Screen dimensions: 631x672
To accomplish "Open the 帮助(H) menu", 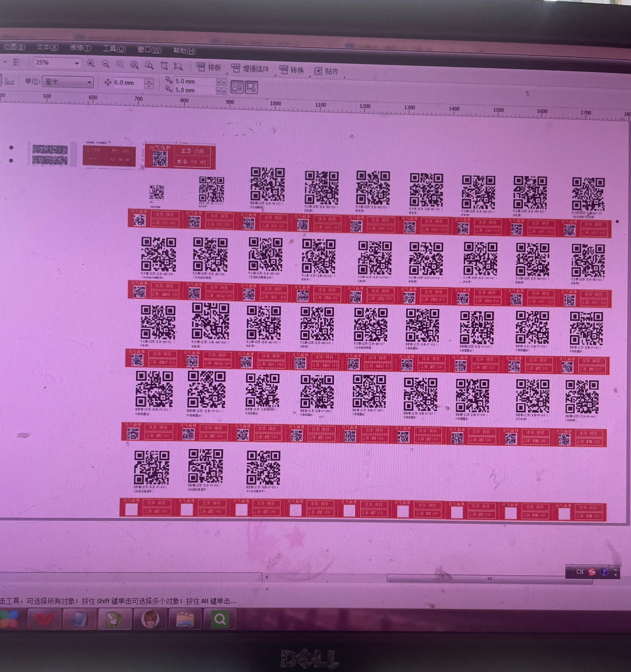I will pos(184,51).
